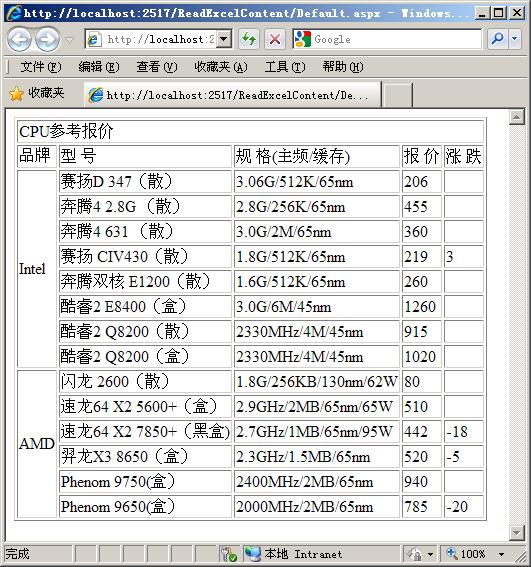Click the change cell showing -18

click(464, 431)
